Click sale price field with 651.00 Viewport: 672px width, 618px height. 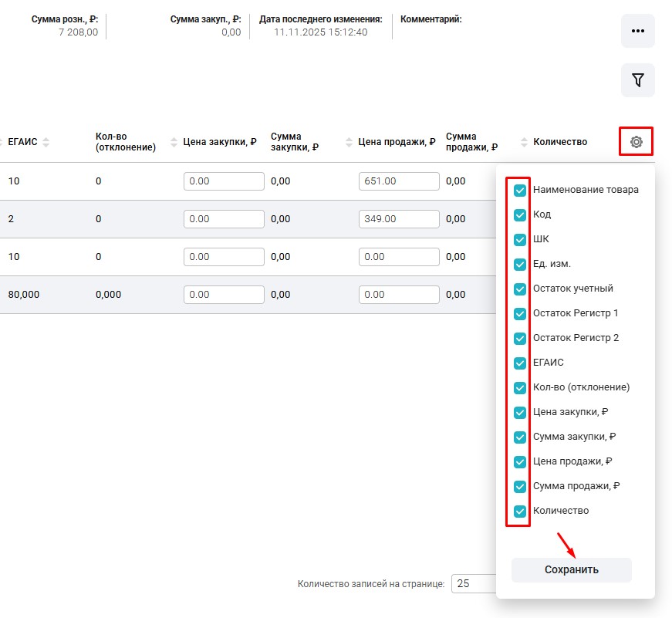point(399,181)
